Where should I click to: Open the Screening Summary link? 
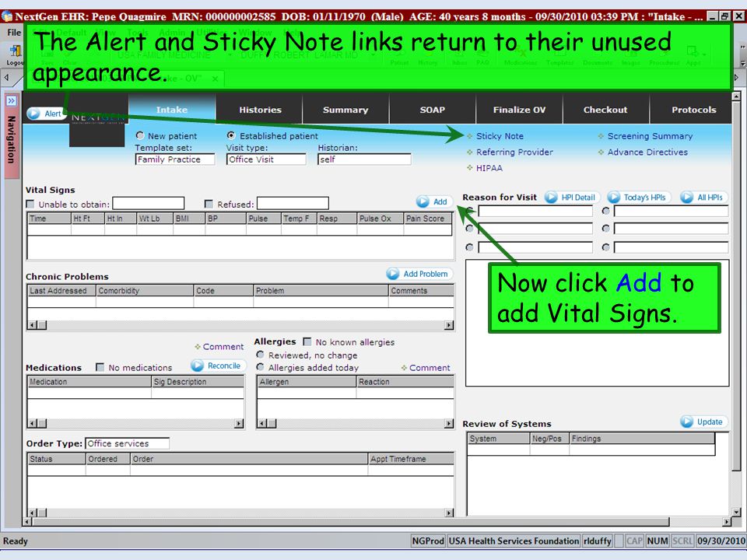click(x=649, y=136)
